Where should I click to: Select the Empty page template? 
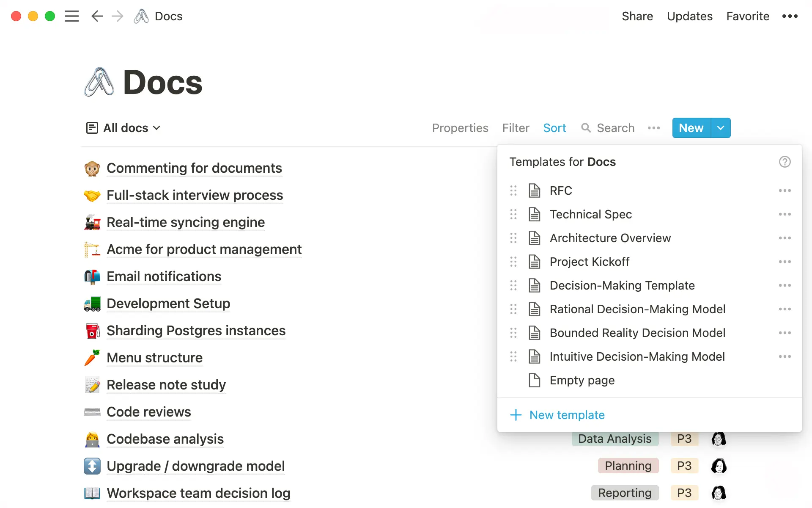(582, 380)
